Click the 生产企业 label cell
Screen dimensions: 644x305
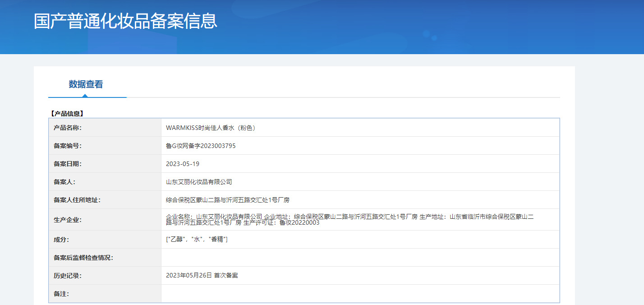pyautogui.click(x=105, y=220)
